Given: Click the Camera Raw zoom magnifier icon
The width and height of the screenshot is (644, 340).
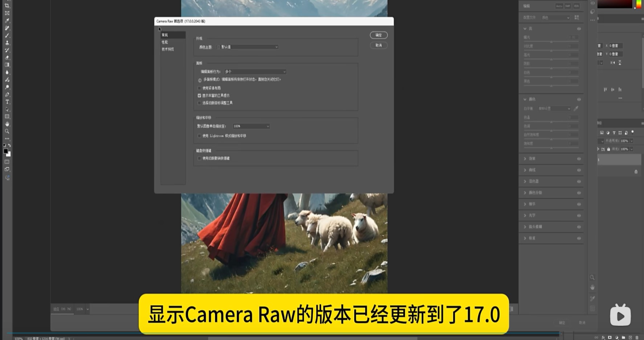Looking at the screenshot, I should pos(592,278).
